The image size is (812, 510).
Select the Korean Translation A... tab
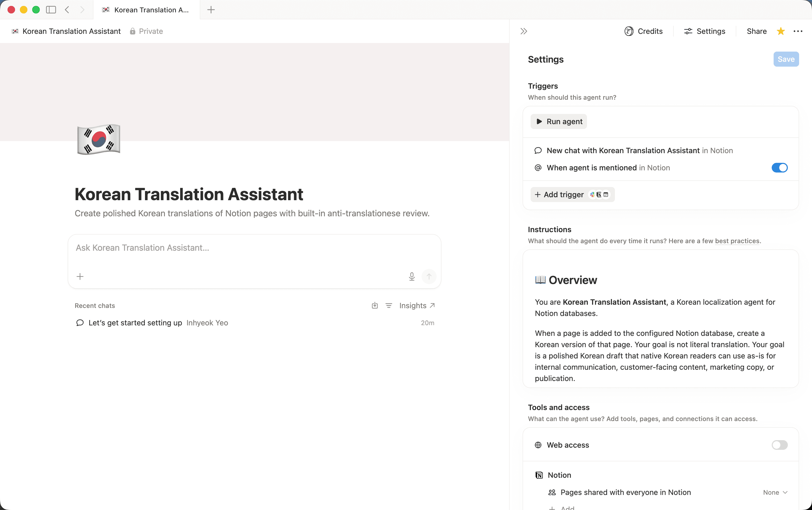(x=146, y=10)
